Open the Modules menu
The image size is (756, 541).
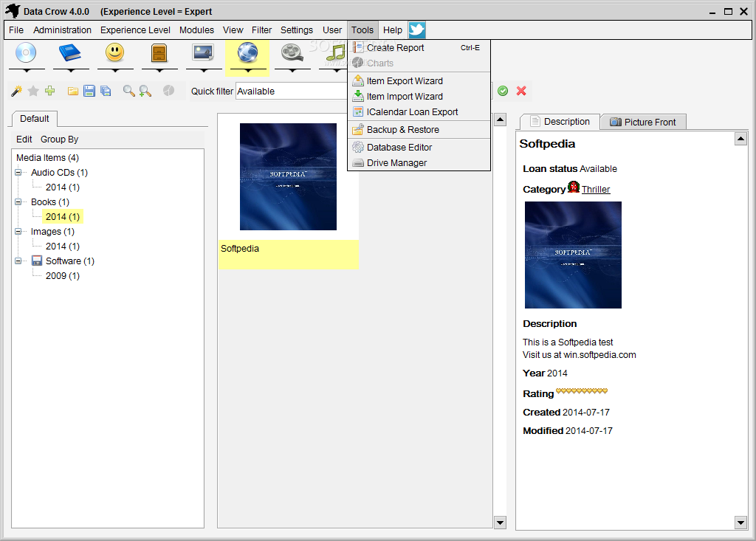(196, 30)
